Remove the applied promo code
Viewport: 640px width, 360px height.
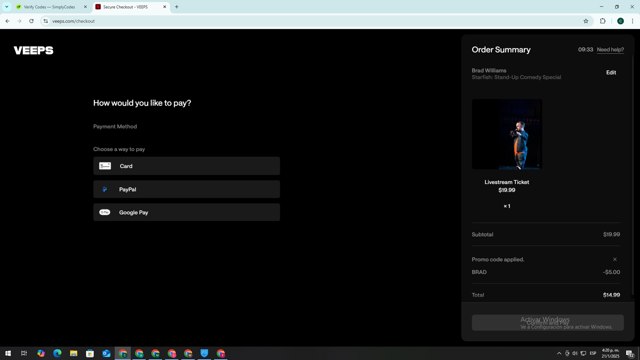615,259
